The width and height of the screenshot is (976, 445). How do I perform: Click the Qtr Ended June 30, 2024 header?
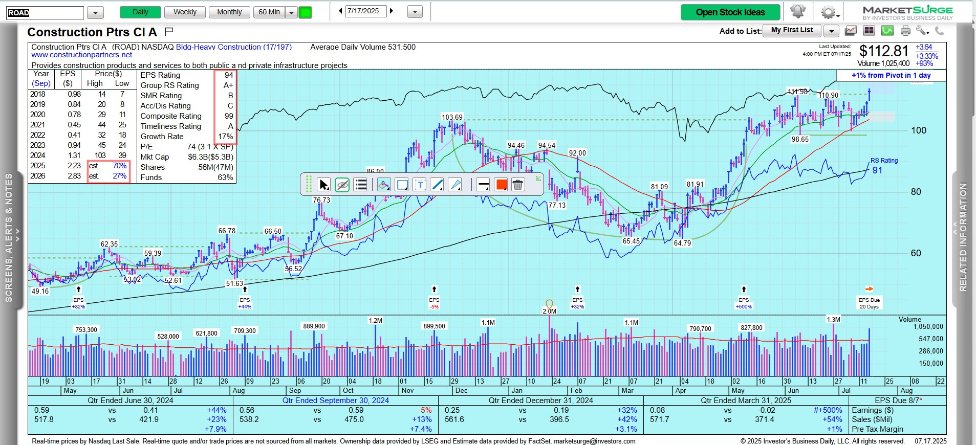129,401
